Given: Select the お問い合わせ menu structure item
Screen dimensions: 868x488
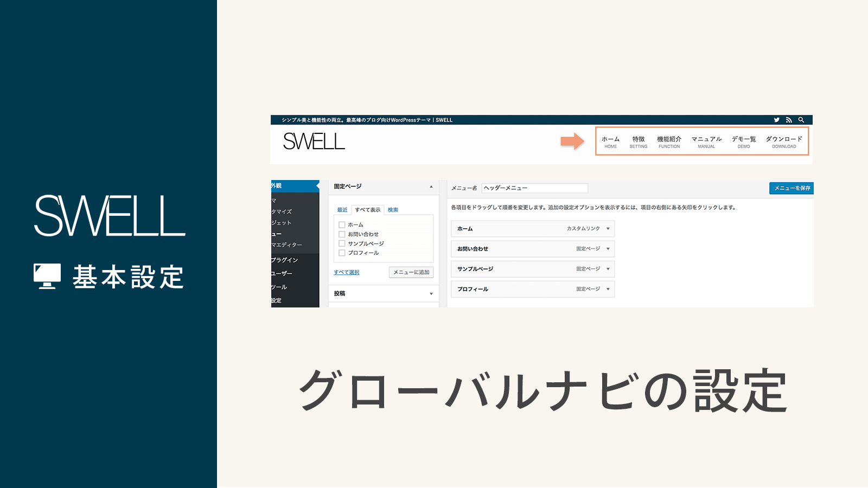Looking at the screenshot, I should (533, 249).
